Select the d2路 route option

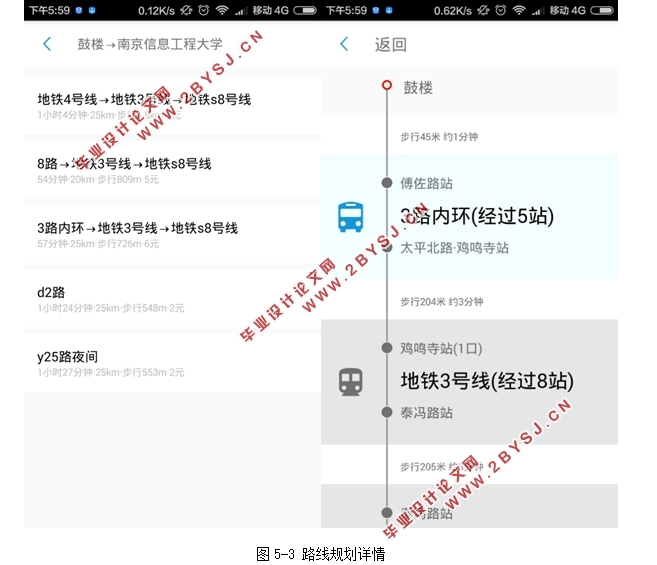click(x=172, y=299)
